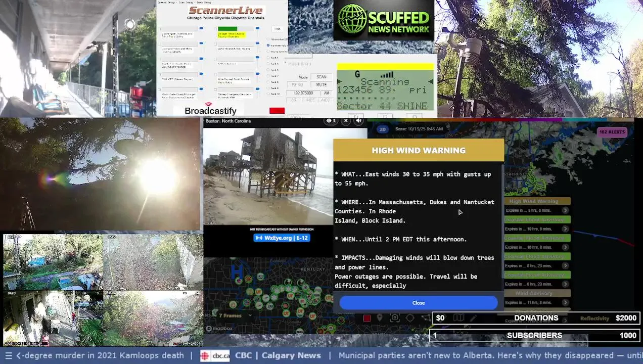Click CBC Calgary News ticker label
This screenshot has width=643, height=364.
278,355
